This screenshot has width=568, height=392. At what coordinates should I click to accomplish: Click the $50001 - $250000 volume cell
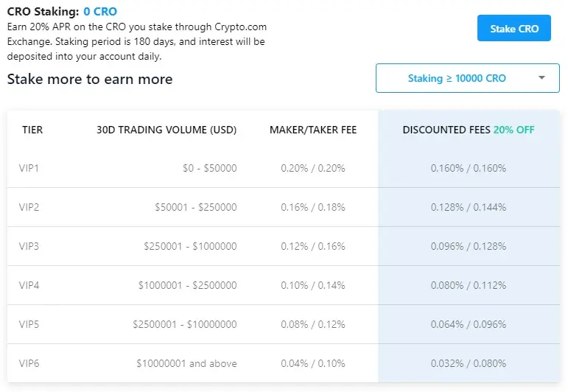[196, 207]
